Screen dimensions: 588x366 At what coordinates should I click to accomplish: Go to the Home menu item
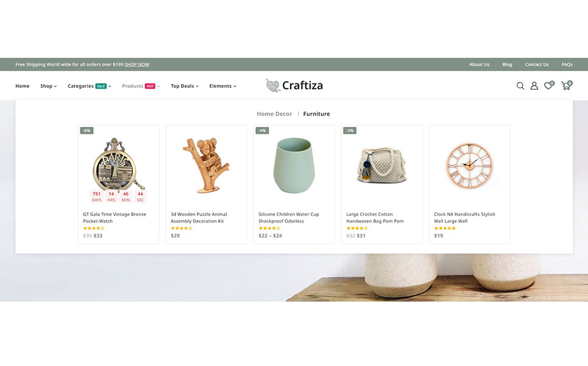[x=23, y=86]
